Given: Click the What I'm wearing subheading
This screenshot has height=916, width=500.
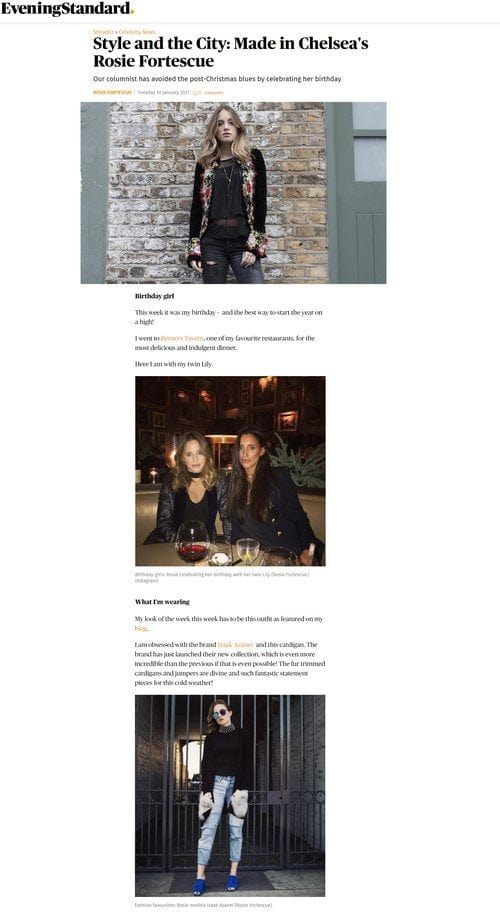Looking at the screenshot, I should [162, 602].
